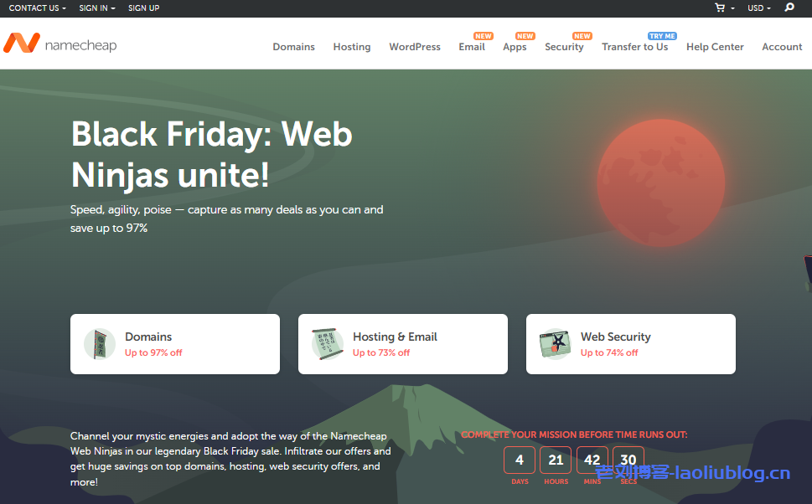The width and height of the screenshot is (812, 504).
Task: Click the TRY ME badge
Action: click(x=662, y=36)
